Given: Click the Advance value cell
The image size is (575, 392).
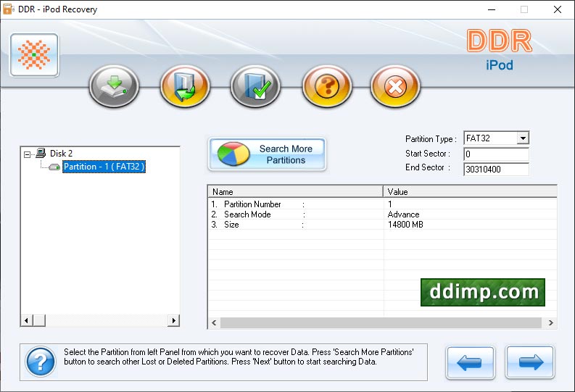Looking at the screenshot, I should point(403,214).
